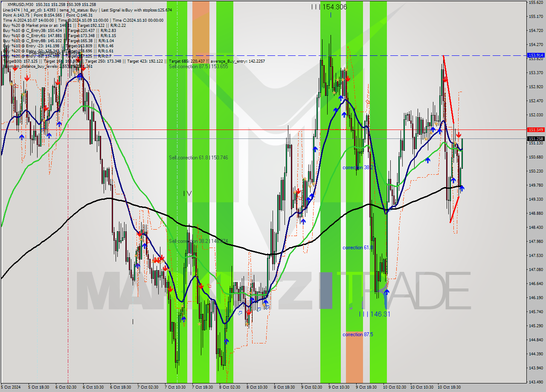
Task: Click the 'average_Buy_entry: 142.2257' text
Action: point(238,61)
